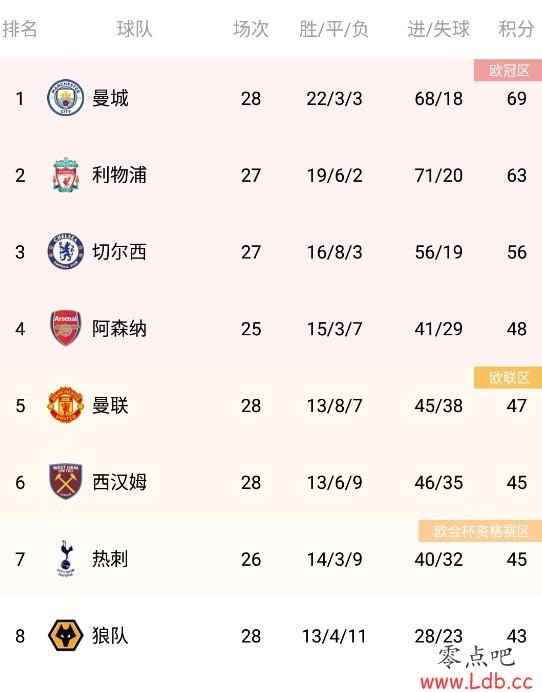Tap the 排名 rank header

[x=20, y=29]
